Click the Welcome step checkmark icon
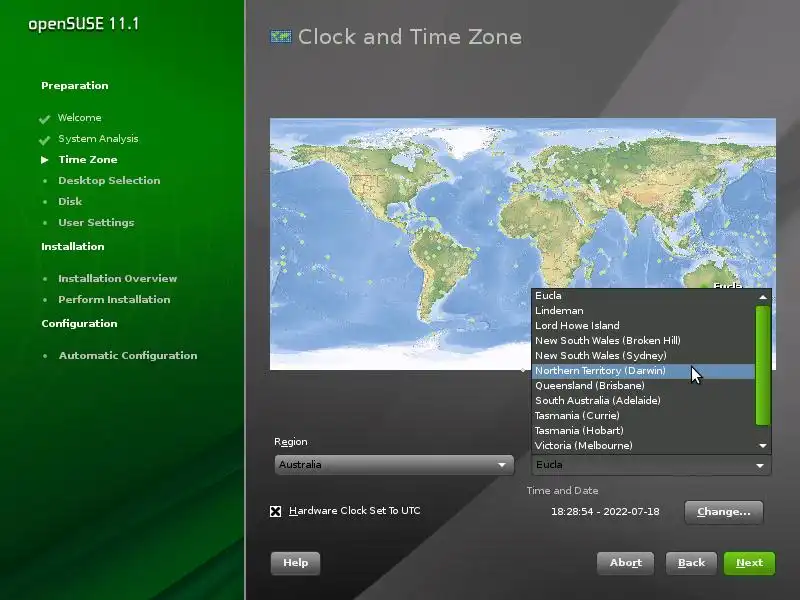The height and width of the screenshot is (600, 800). click(x=44, y=119)
